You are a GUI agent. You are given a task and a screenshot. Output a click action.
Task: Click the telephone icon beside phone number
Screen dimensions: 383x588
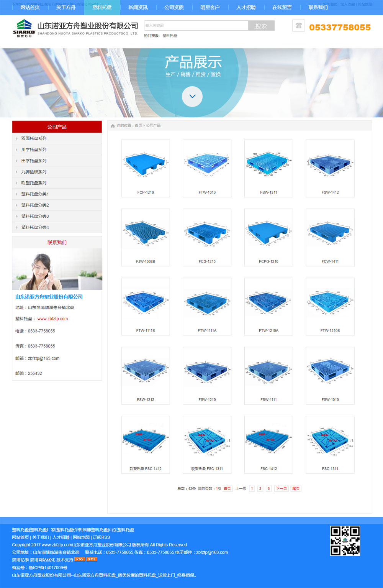[x=298, y=26]
